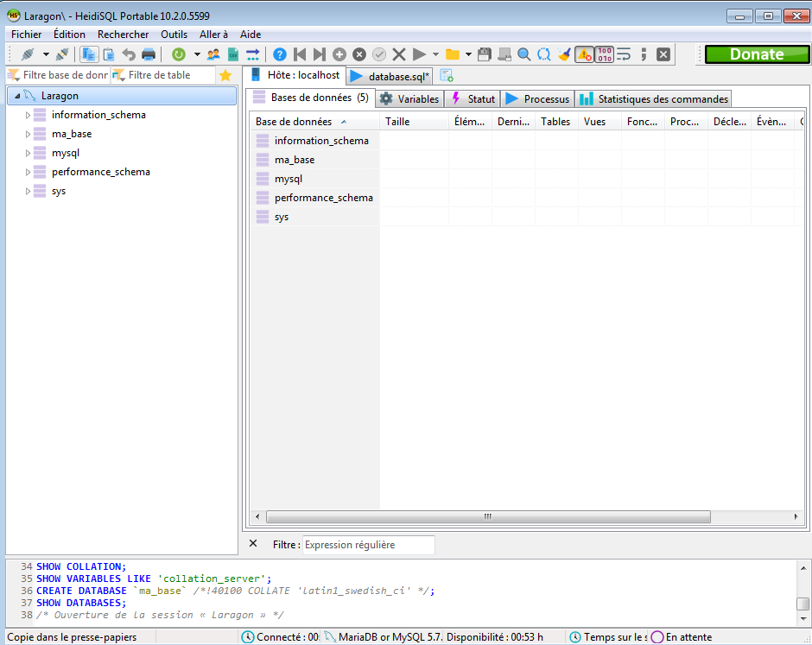The height and width of the screenshot is (645, 812).
Task: Open a new query tab icon
Action: click(x=447, y=76)
